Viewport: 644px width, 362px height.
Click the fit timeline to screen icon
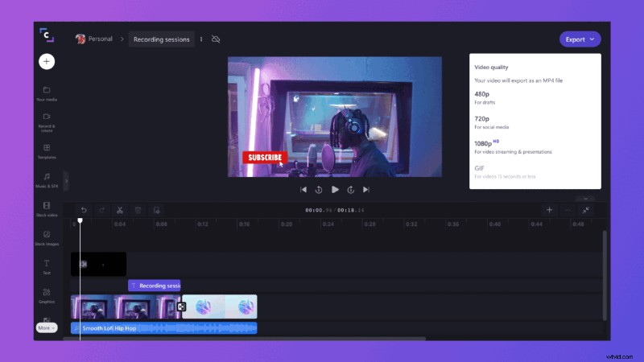(586, 210)
